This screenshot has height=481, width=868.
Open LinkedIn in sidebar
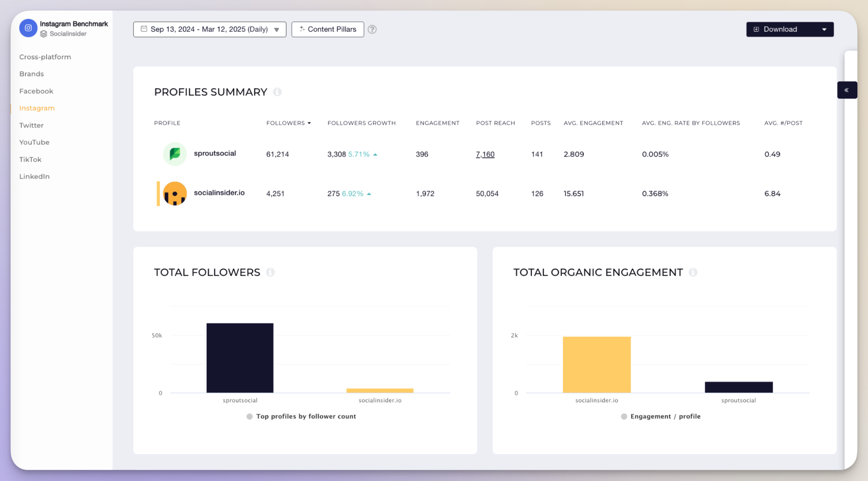click(34, 176)
